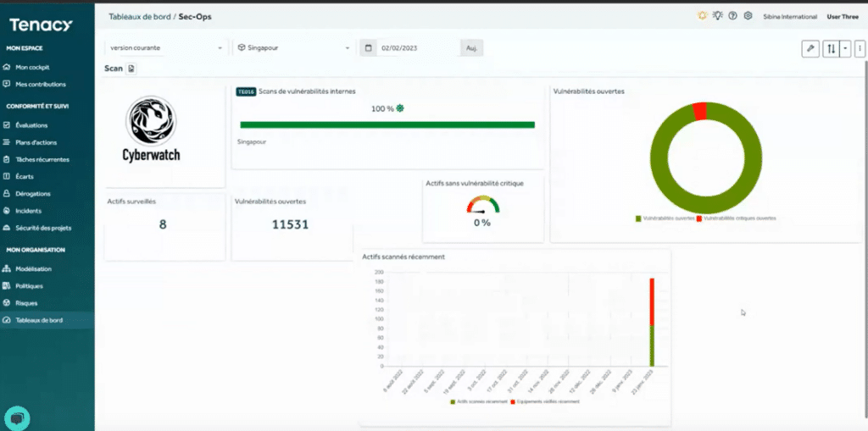Click the Politiques document icon

[7, 286]
